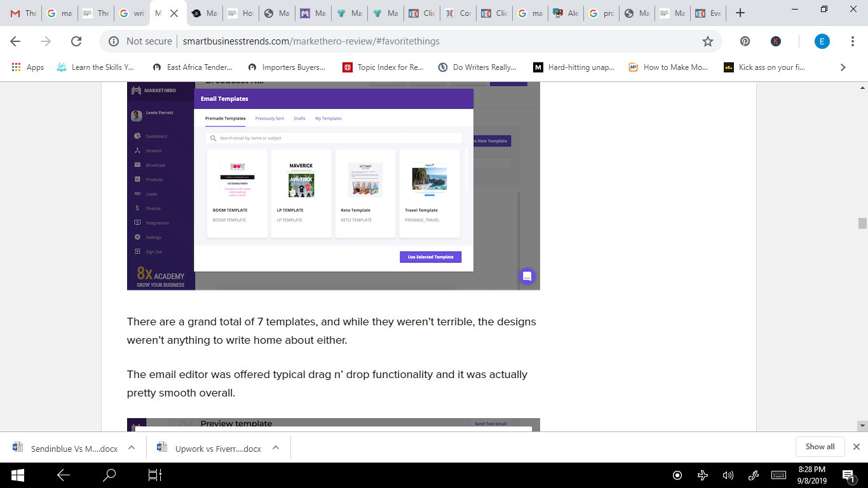Screen dimensions: 868x488
Task: Open the 'How to Make Mo...' bookmark
Action: [668, 67]
